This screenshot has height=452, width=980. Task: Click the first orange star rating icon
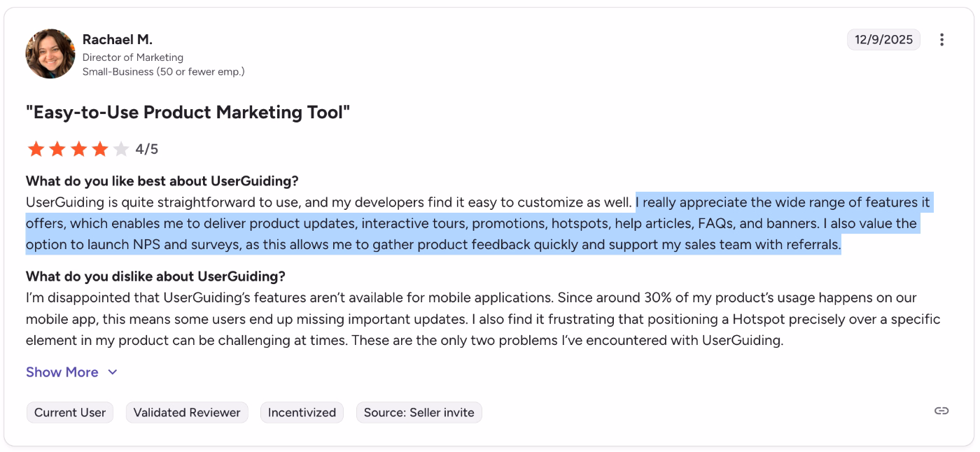(x=36, y=148)
